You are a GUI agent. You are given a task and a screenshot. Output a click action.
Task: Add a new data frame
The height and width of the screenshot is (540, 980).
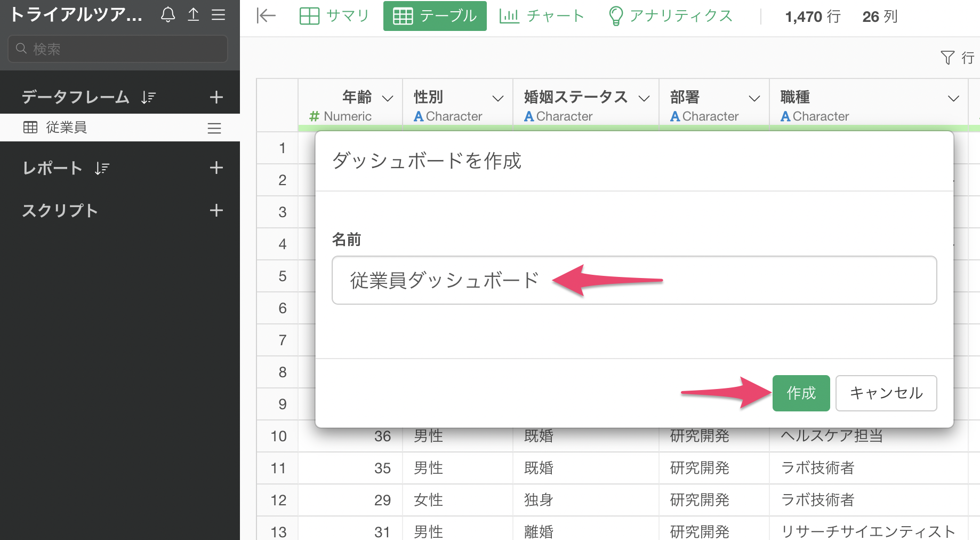point(216,97)
